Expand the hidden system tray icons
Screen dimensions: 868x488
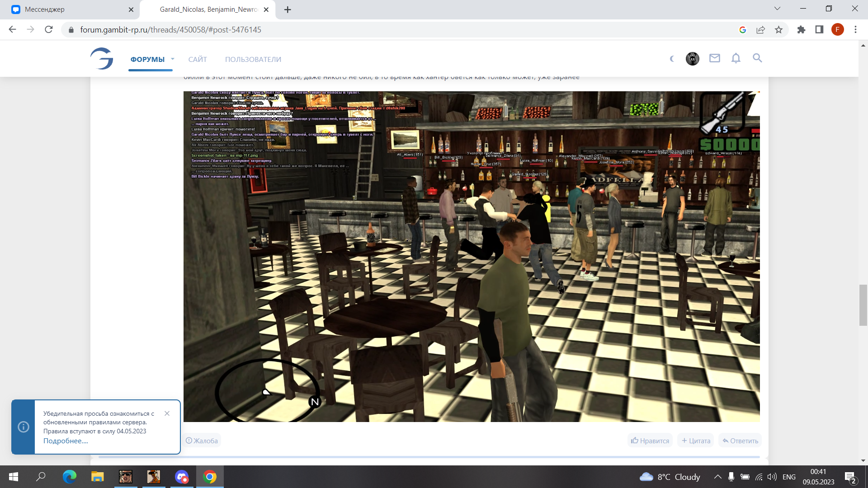coord(717,477)
